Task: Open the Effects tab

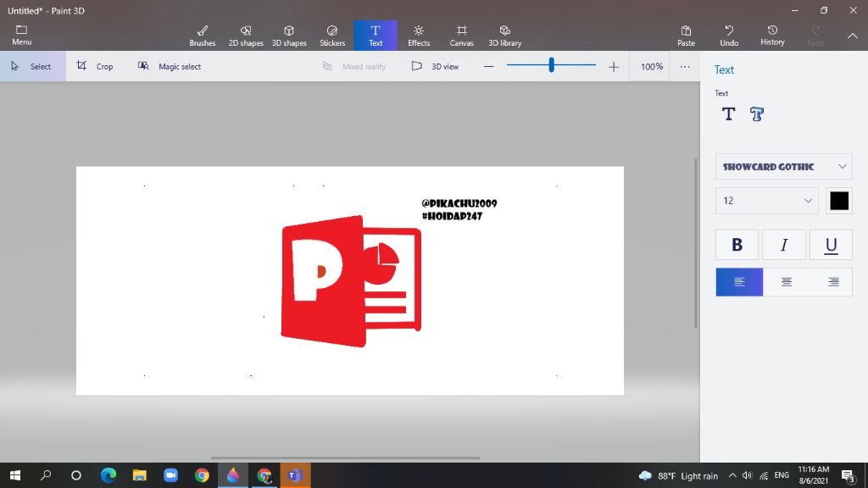Action: 419,36
